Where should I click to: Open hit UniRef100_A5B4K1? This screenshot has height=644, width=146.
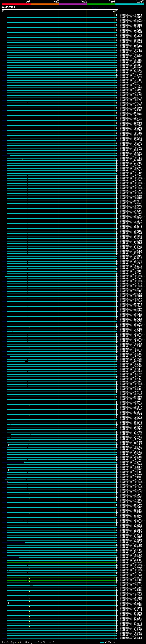[x=131, y=17]
